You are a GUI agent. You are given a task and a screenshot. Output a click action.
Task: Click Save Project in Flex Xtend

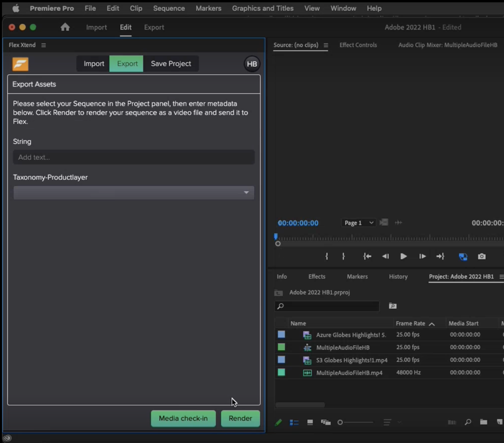pos(171,64)
